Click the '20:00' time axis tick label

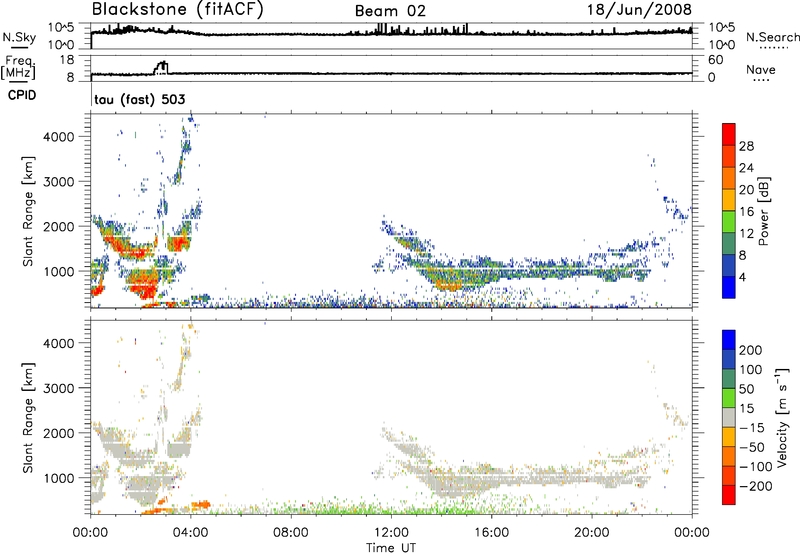pos(592,533)
